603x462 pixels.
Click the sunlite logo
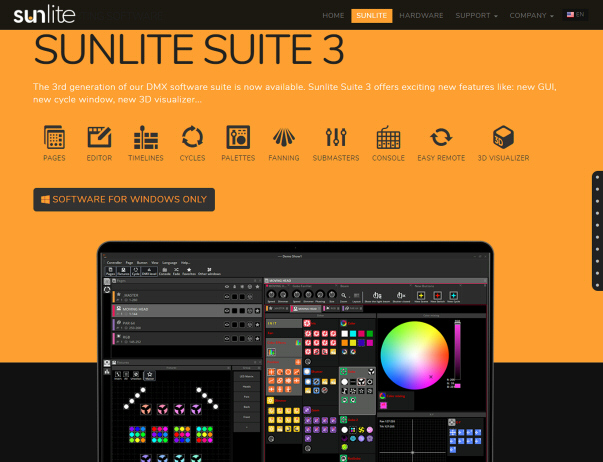coord(44,15)
